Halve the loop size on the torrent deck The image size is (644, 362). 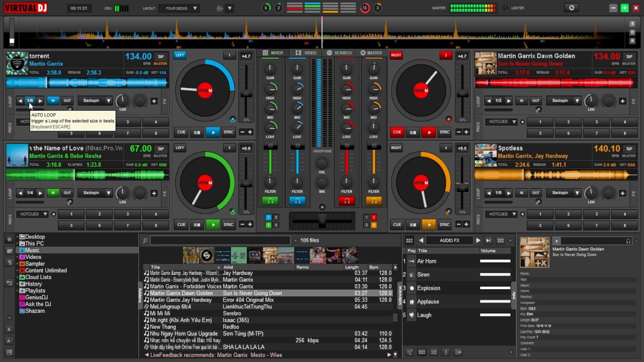point(20,101)
